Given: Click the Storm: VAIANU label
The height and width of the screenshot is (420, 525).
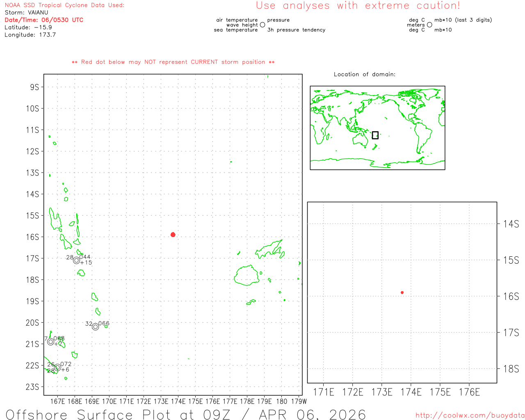Looking at the screenshot, I should pos(26,12).
